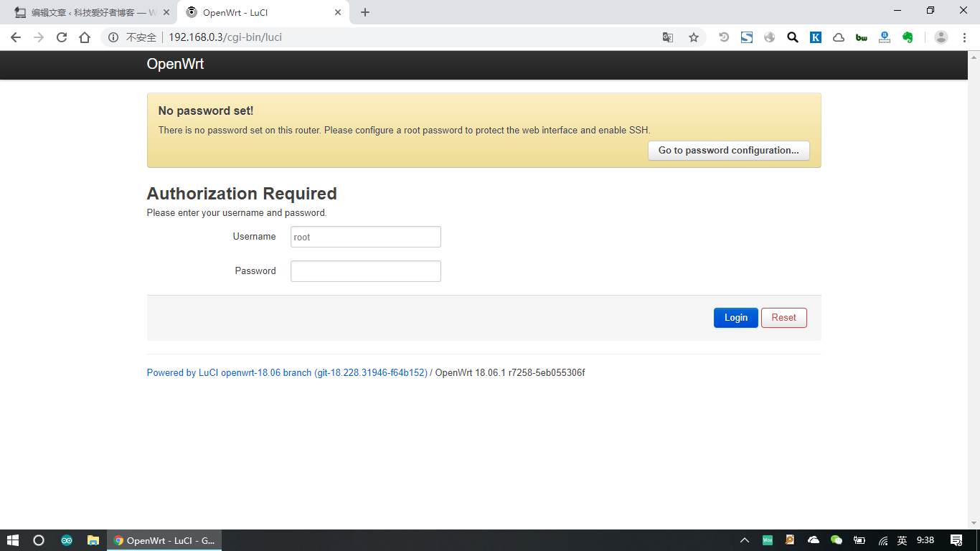Open the Chrome profile avatar

pyautogui.click(x=941, y=37)
